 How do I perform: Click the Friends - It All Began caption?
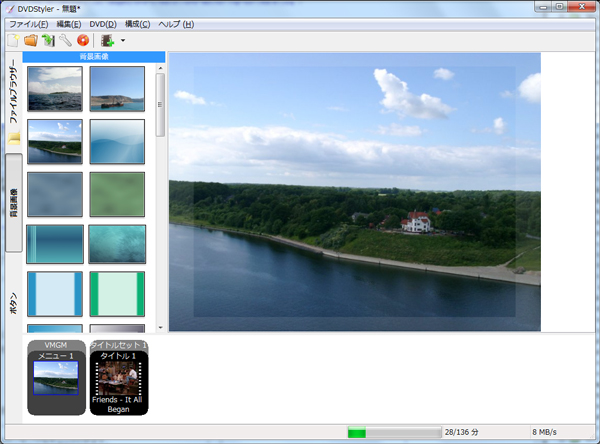[118, 405]
